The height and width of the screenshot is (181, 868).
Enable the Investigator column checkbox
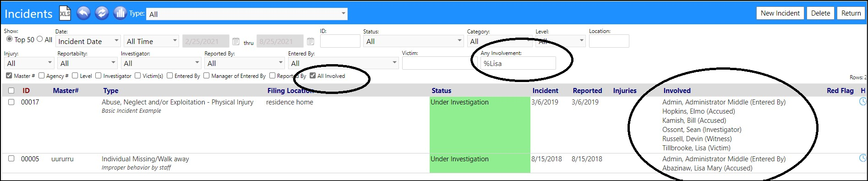[x=98, y=76]
